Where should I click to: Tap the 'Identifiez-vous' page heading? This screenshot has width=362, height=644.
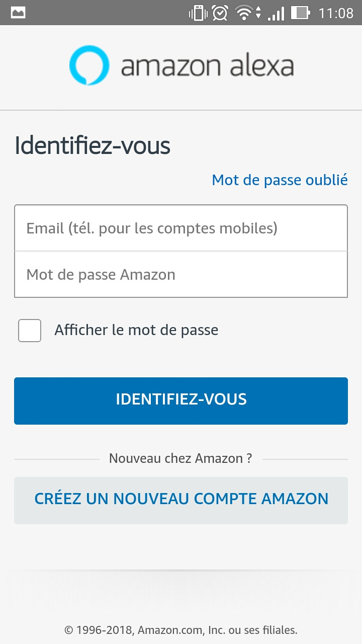pyautogui.click(x=93, y=145)
